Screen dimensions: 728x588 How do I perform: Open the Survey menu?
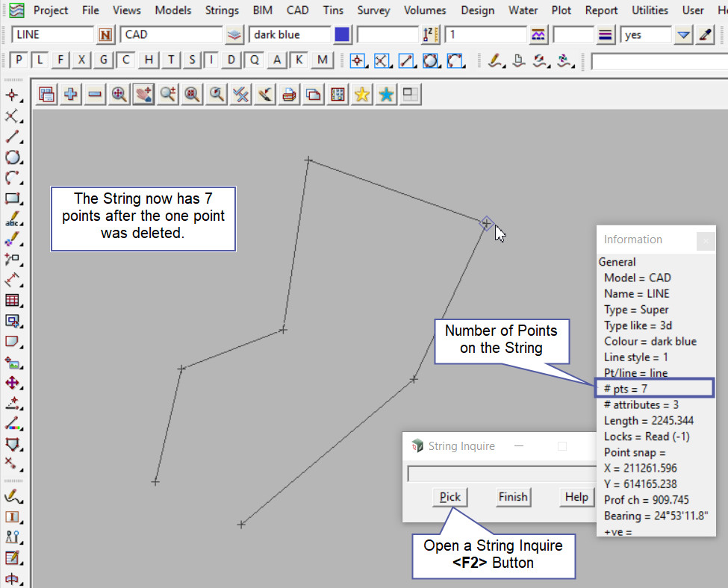pyautogui.click(x=373, y=10)
